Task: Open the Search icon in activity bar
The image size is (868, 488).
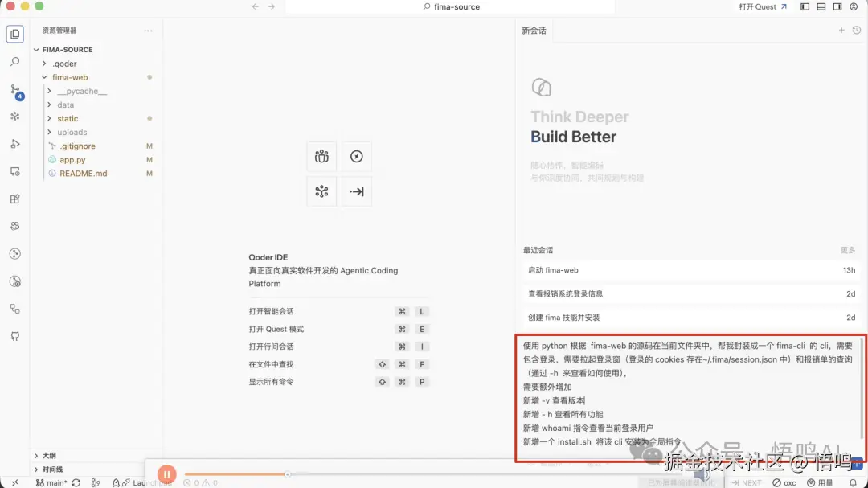Action: 15,61
